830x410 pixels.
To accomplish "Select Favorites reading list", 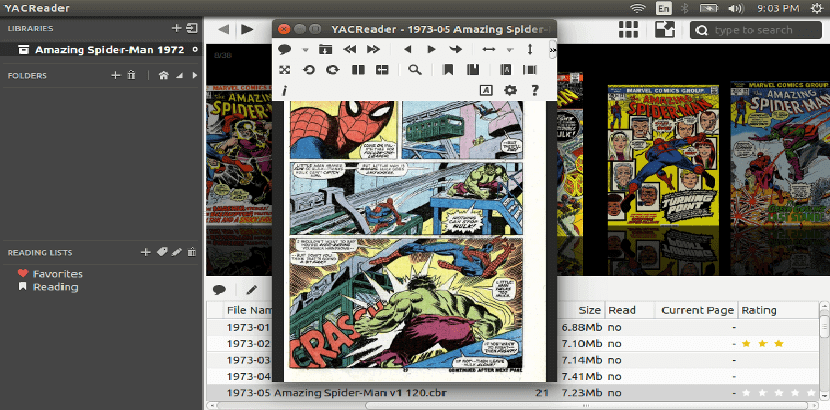I will (56, 273).
